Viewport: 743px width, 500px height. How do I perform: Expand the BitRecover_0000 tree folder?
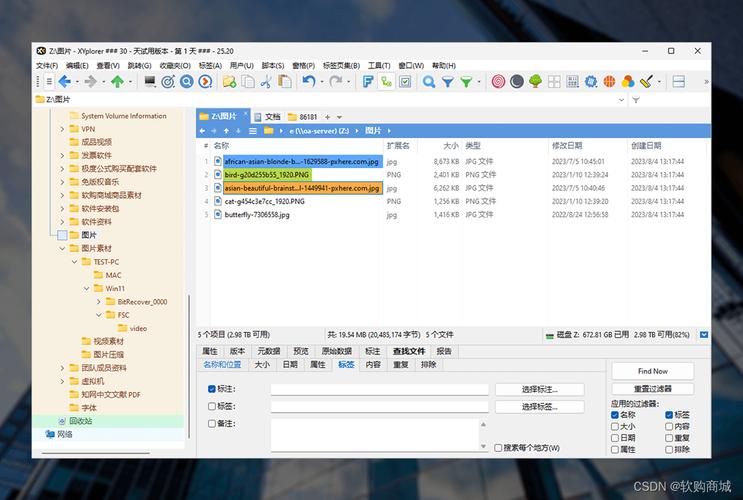99,301
